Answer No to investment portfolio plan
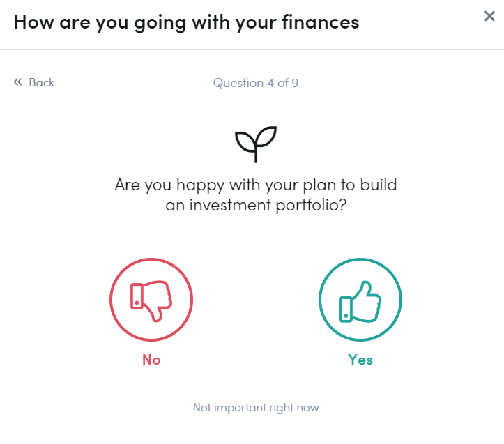 pos(151,299)
